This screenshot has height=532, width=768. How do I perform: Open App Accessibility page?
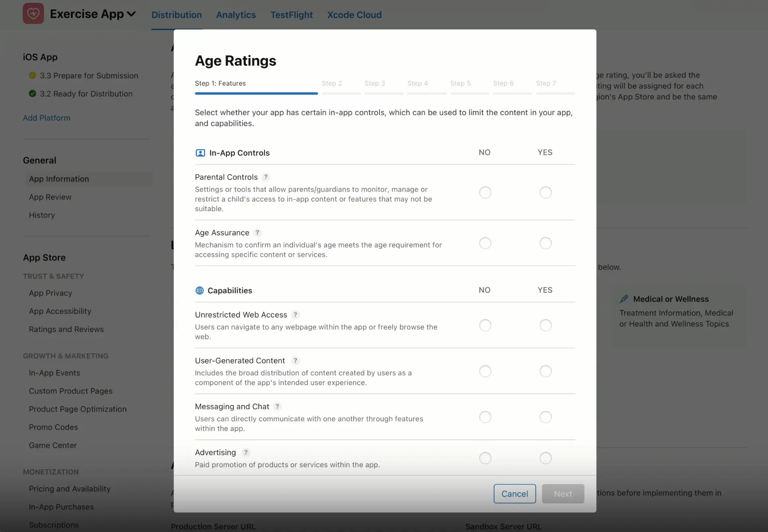pos(60,311)
